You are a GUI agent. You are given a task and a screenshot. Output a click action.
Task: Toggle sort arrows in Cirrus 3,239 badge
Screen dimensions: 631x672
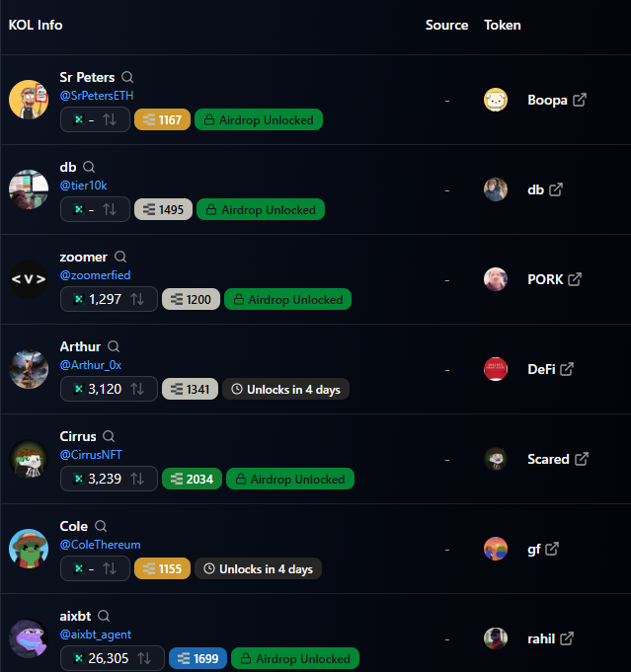tap(137, 479)
